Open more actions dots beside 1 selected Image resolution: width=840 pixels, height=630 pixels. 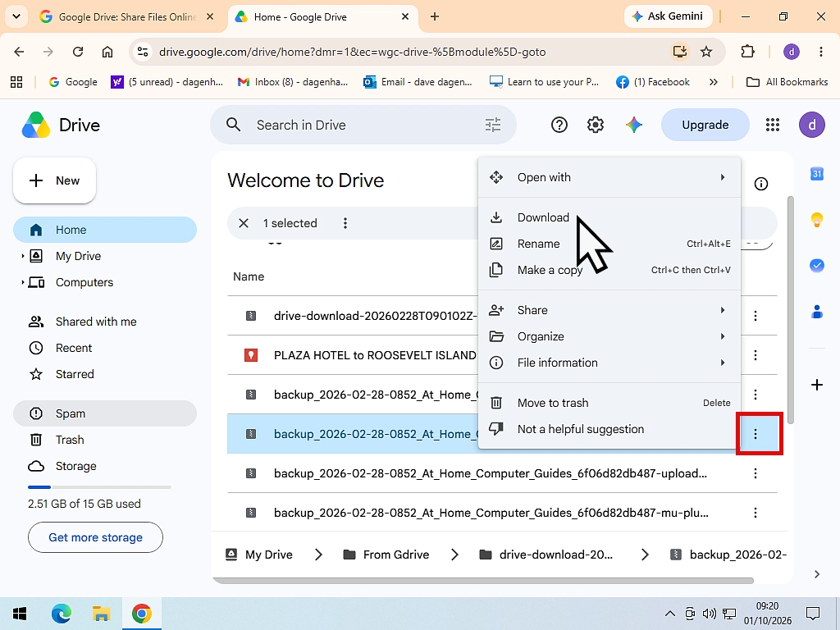coord(345,223)
